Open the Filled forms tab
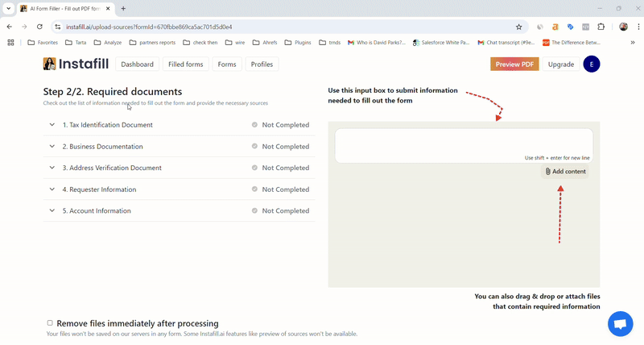644x345 pixels. click(185, 64)
